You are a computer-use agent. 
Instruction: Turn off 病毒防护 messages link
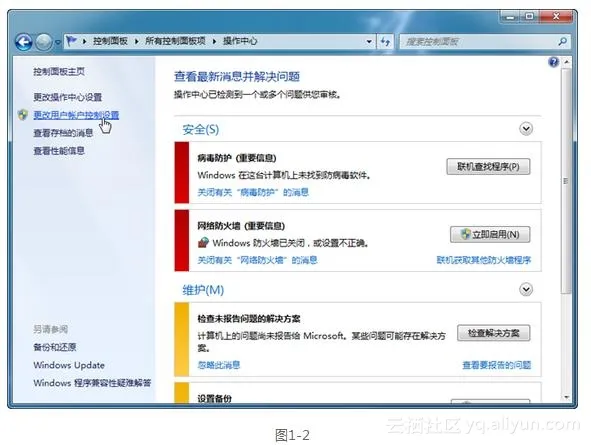pos(253,193)
